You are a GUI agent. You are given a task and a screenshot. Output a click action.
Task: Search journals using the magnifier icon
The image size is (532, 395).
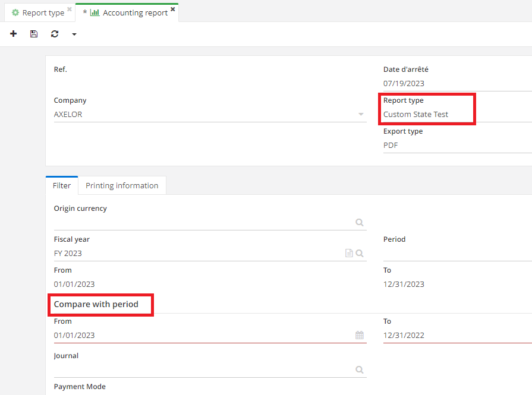(360, 369)
